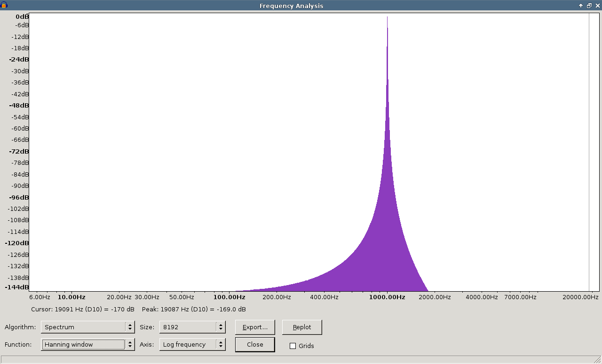The height and width of the screenshot is (364, 602).
Task: Click the restore window icon
Action: click(x=589, y=6)
